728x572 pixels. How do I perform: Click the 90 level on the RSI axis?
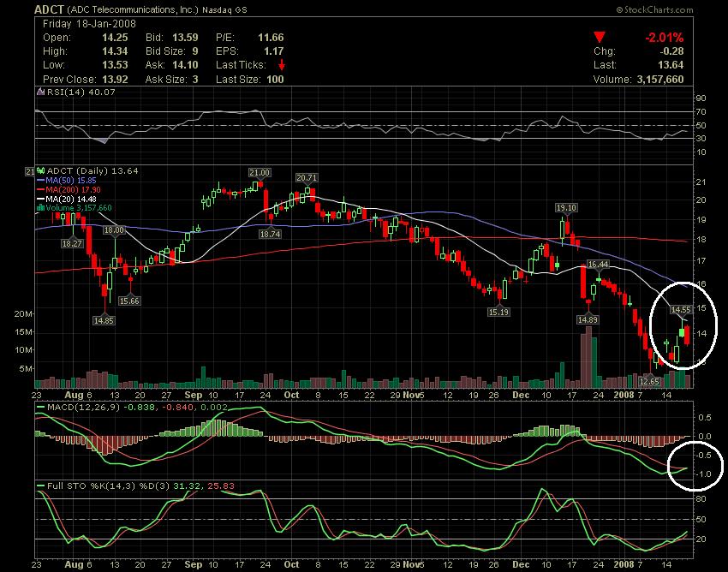click(701, 98)
